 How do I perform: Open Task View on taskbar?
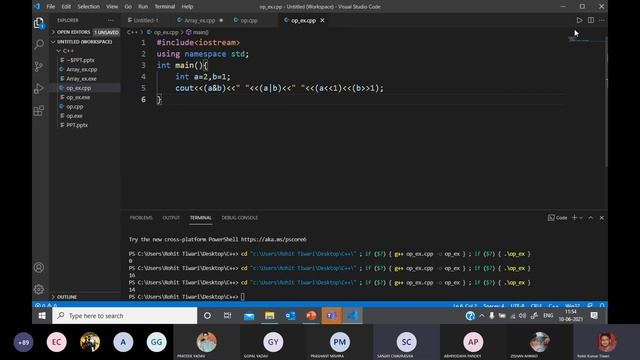point(228,316)
